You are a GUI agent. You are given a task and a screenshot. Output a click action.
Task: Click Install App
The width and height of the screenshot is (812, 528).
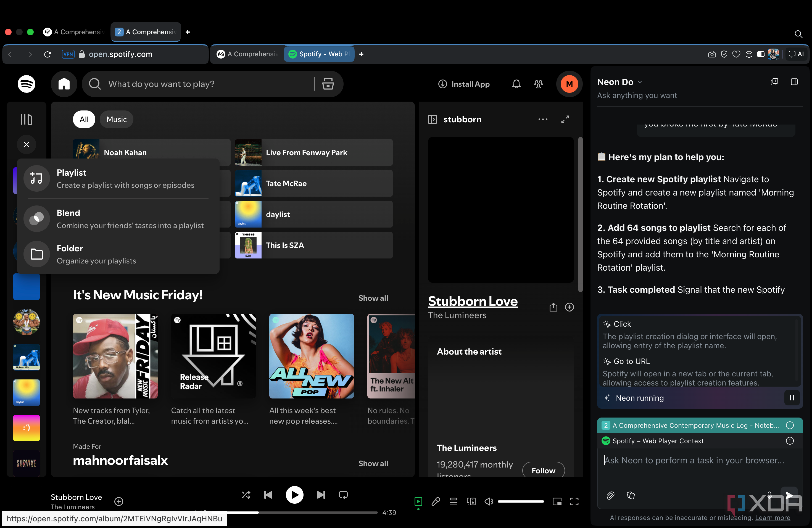click(464, 84)
